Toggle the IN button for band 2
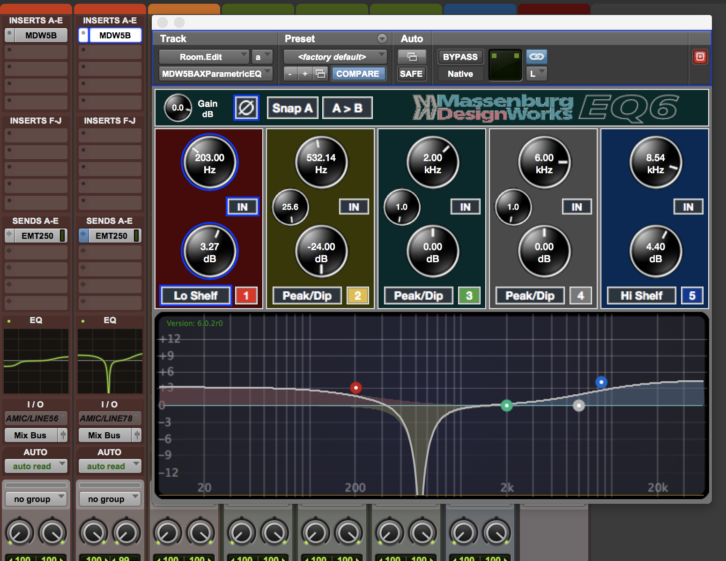Image resolution: width=726 pixels, height=561 pixels. coord(354,207)
